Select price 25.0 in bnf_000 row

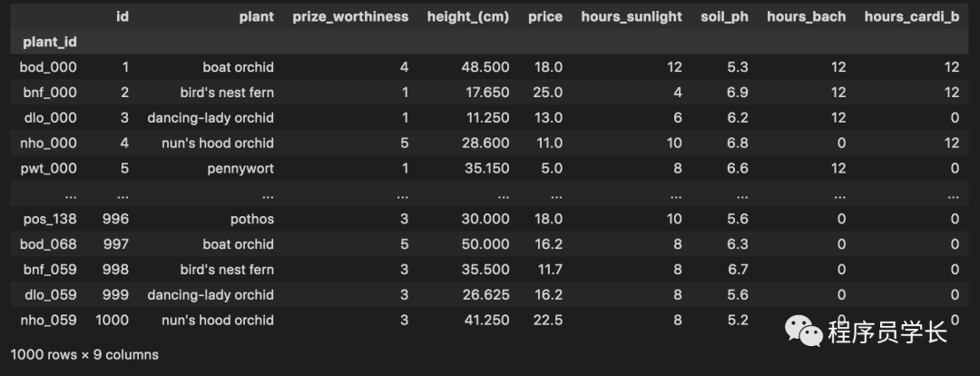[547, 93]
